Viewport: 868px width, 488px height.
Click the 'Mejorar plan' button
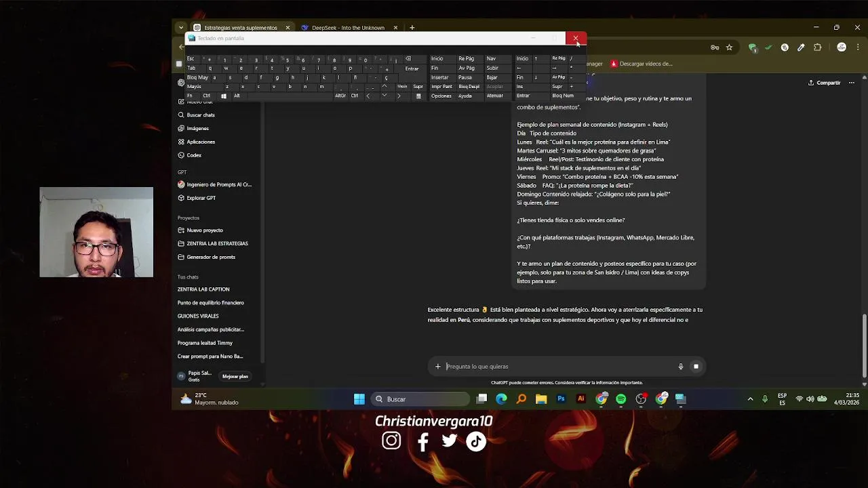[235, 376]
